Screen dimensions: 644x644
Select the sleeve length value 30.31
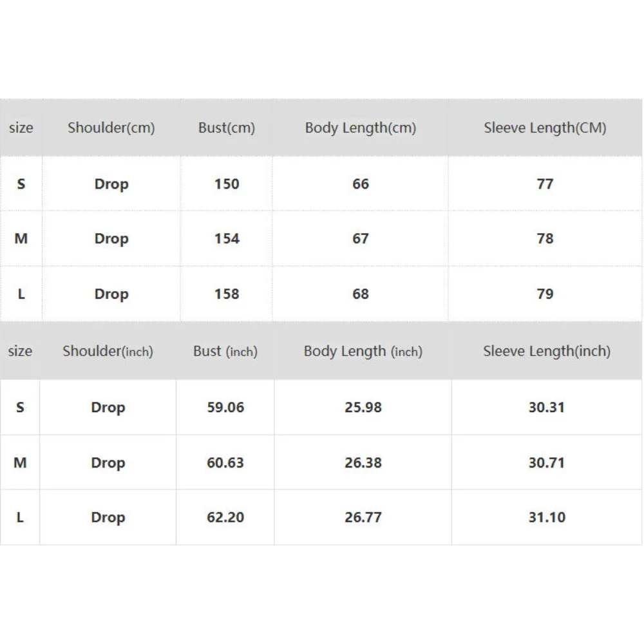coord(547,407)
